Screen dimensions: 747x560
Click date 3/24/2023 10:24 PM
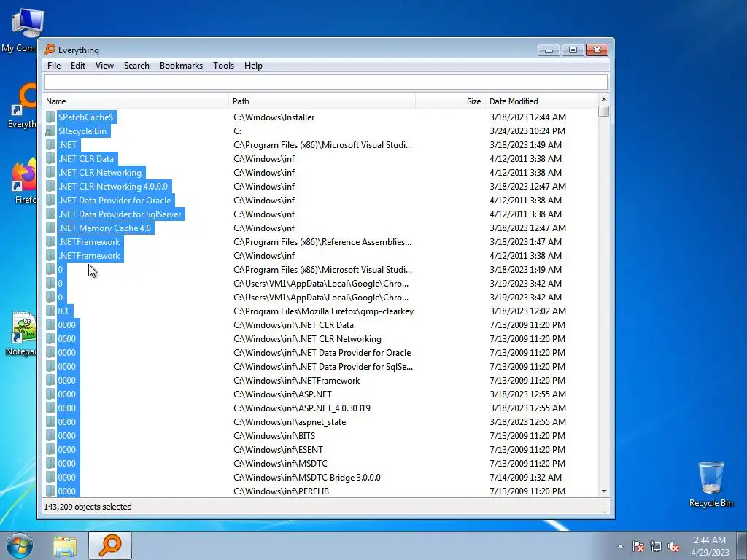tap(527, 131)
